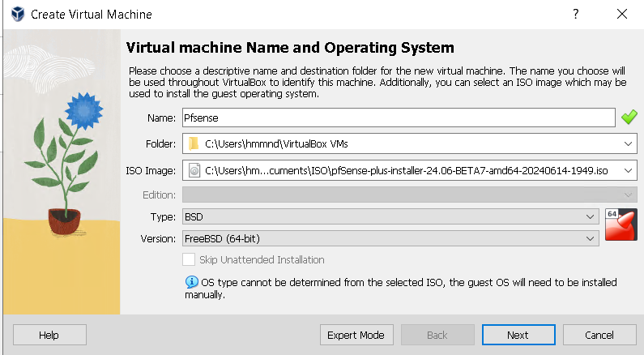Expand the ISO Image dropdown arrow
The image size is (644, 355).
point(628,170)
